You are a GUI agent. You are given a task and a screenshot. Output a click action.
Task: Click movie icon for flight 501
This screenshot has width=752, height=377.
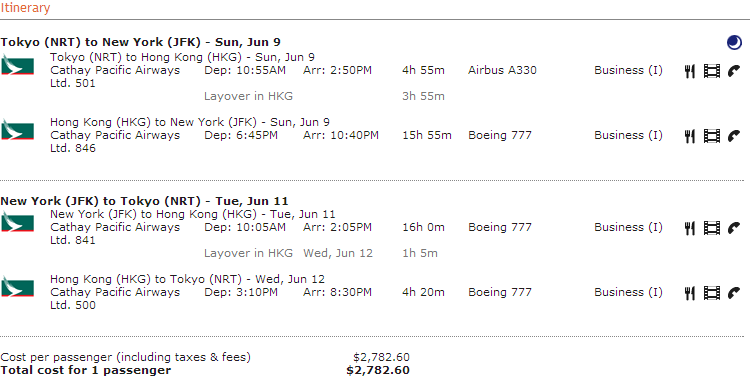712,71
